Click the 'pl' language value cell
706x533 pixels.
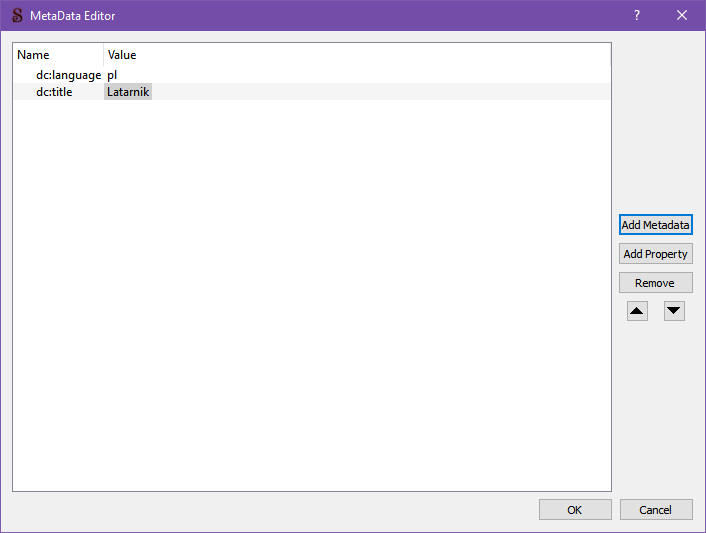click(x=113, y=75)
